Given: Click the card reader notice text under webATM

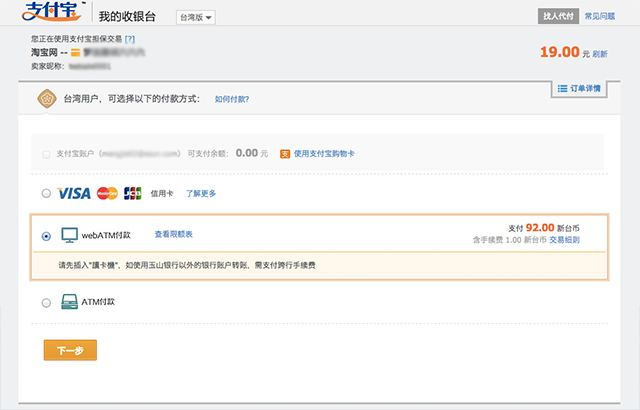Looking at the screenshot, I should click(x=187, y=265).
